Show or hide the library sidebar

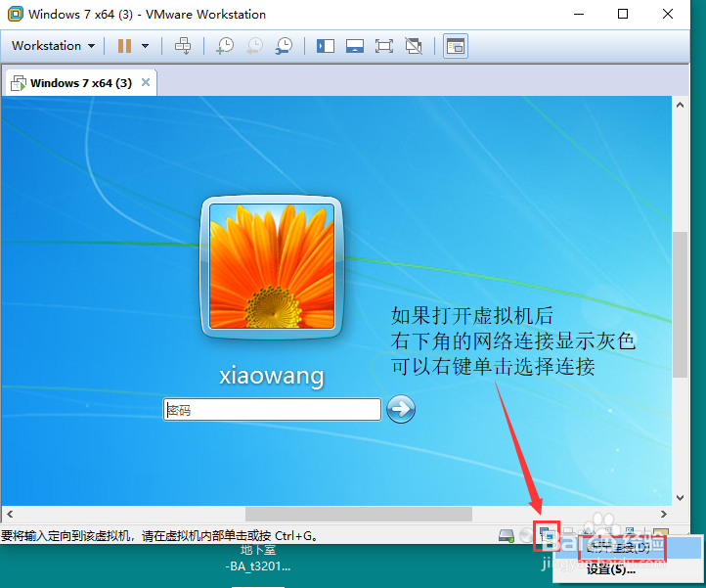(325, 46)
